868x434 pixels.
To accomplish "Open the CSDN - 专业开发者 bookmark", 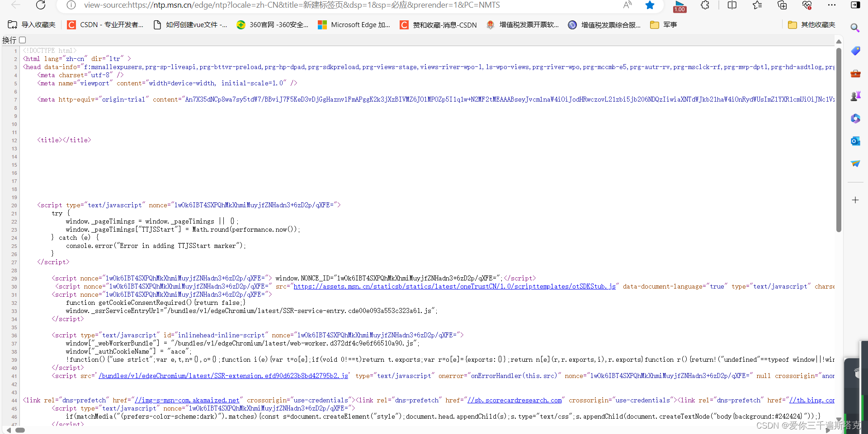I will click(x=105, y=25).
